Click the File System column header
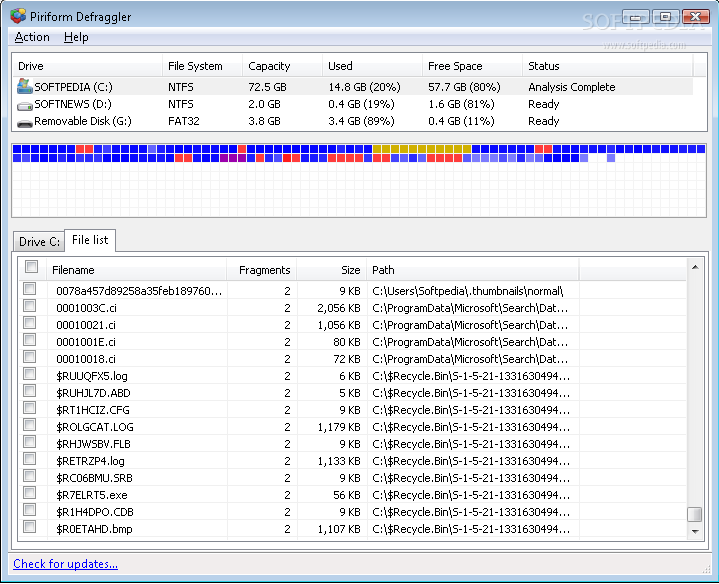The height and width of the screenshot is (584, 719). point(202,66)
